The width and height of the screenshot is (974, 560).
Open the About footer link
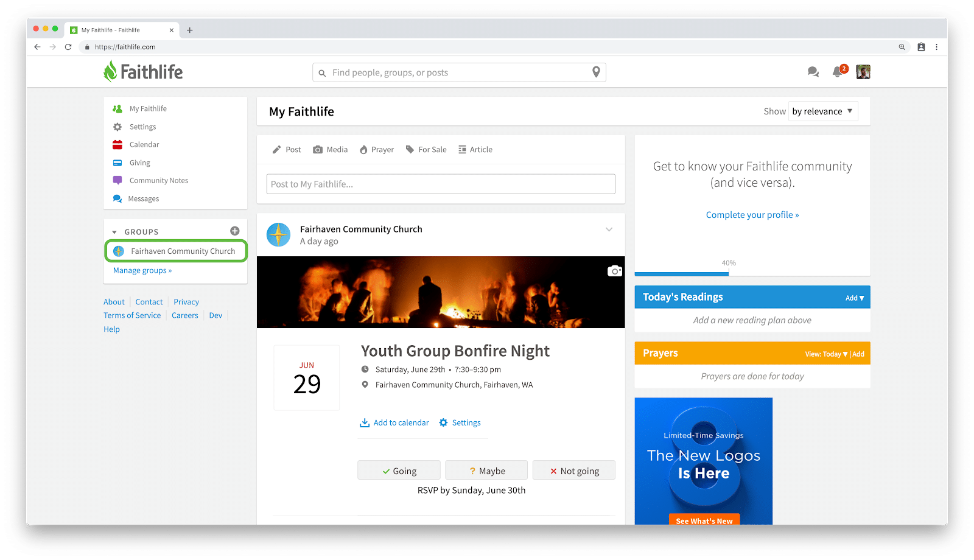114,302
